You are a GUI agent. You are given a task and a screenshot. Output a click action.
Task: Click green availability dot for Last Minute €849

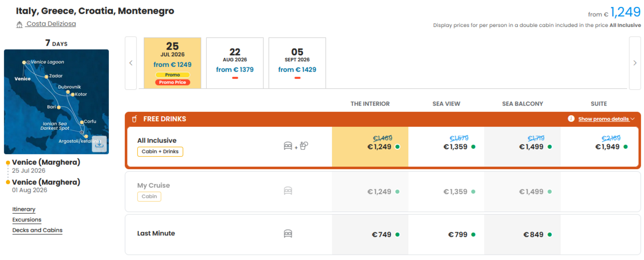[x=550, y=235]
